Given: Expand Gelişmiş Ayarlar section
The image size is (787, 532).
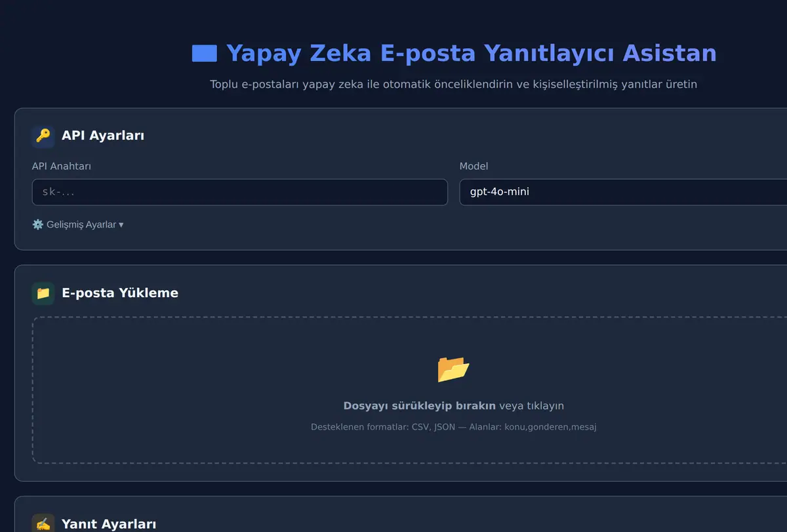Looking at the screenshot, I should pos(78,224).
